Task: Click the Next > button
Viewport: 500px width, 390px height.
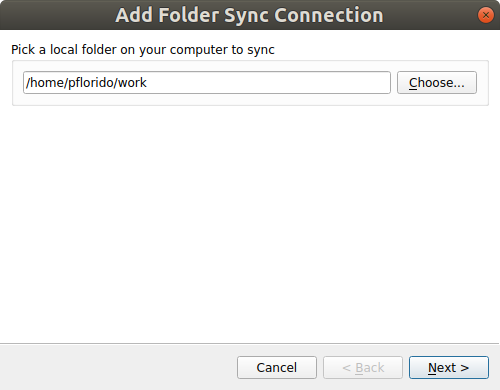Action: click(449, 367)
